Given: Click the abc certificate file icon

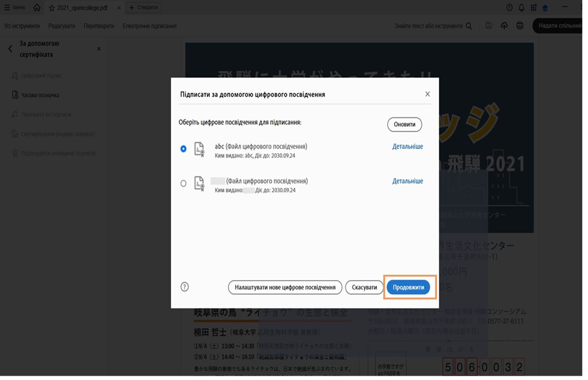Looking at the screenshot, I should [199, 150].
